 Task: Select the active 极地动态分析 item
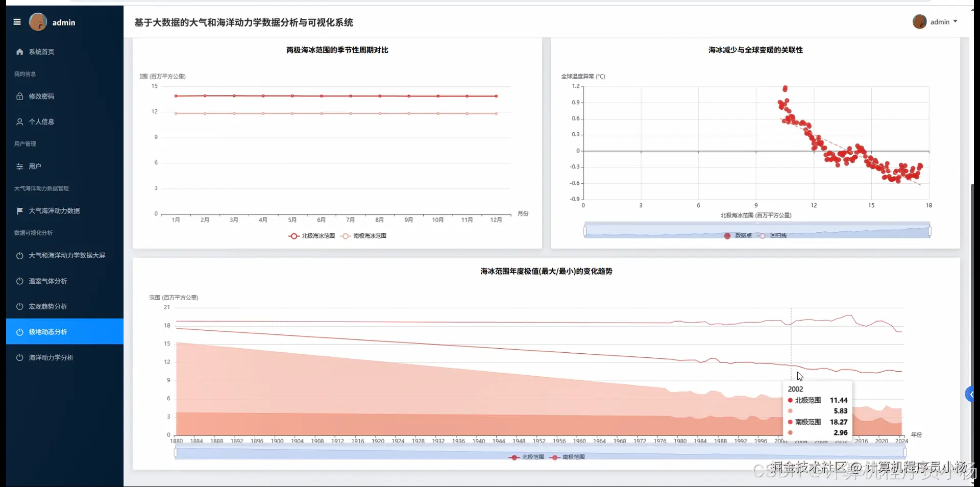65,332
